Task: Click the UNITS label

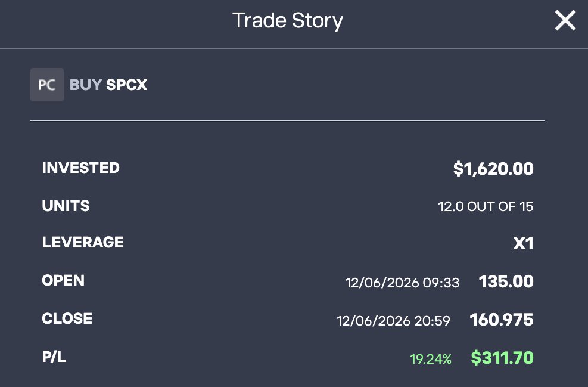Action: (x=66, y=206)
